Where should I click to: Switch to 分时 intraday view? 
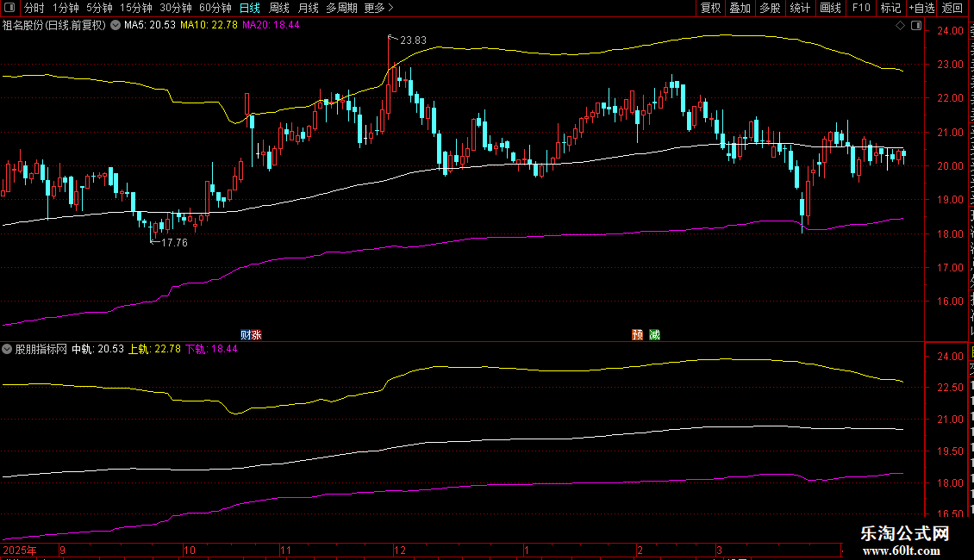[34, 8]
